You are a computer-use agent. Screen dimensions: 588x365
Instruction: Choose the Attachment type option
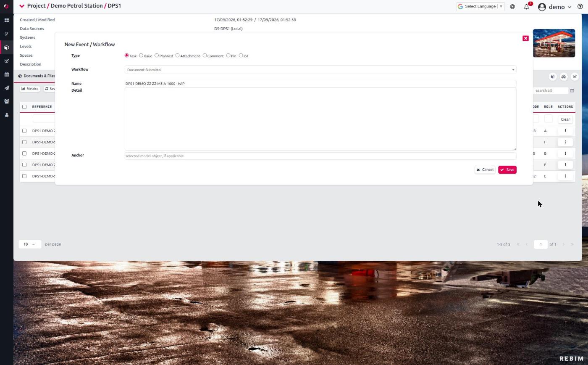pyautogui.click(x=178, y=56)
